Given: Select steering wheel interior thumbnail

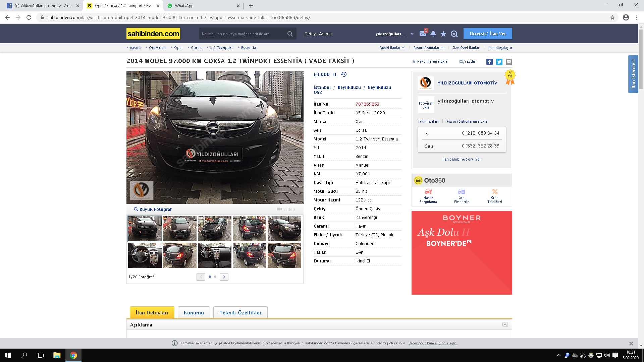Looking at the screenshot, I should 145,255.
